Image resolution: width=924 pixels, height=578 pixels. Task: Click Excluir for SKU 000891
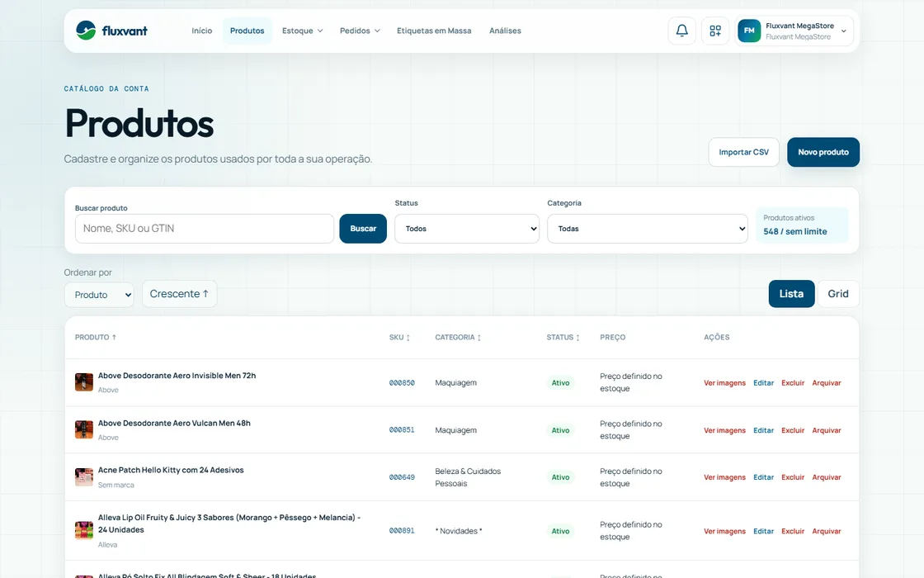pyautogui.click(x=793, y=532)
